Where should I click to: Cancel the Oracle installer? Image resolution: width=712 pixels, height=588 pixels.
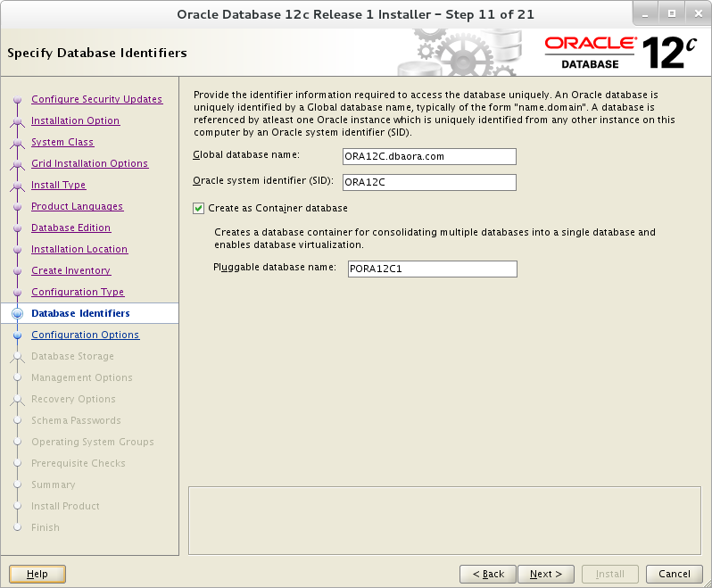[675, 575]
